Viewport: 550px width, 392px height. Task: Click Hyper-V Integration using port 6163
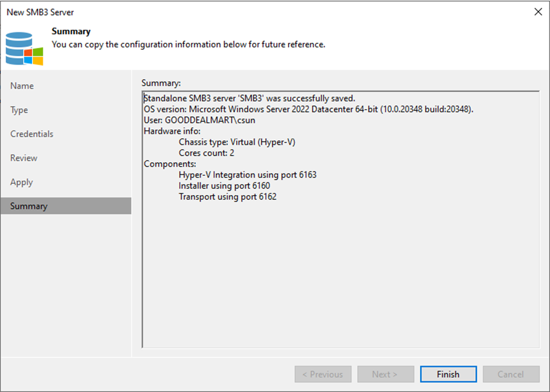pyautogui.click(x=248, y=175)
